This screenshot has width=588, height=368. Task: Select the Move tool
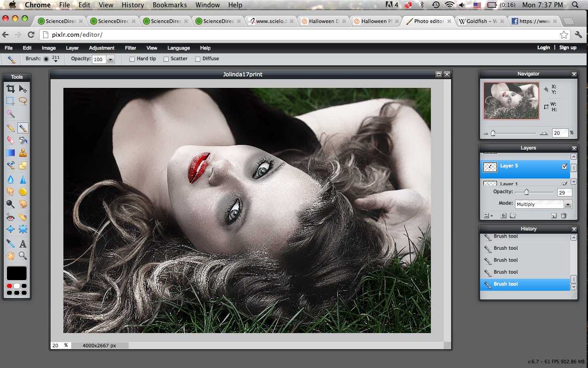tap(23, 89)
